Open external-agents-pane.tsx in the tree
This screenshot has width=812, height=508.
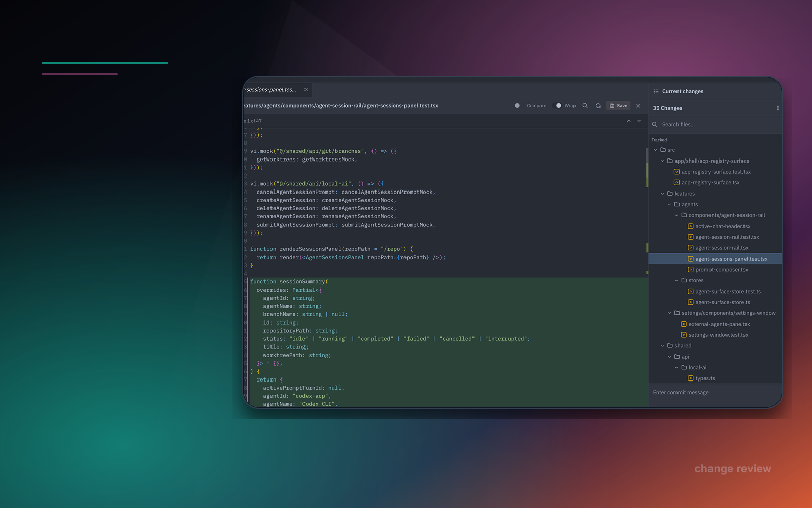tap(719, 324)
